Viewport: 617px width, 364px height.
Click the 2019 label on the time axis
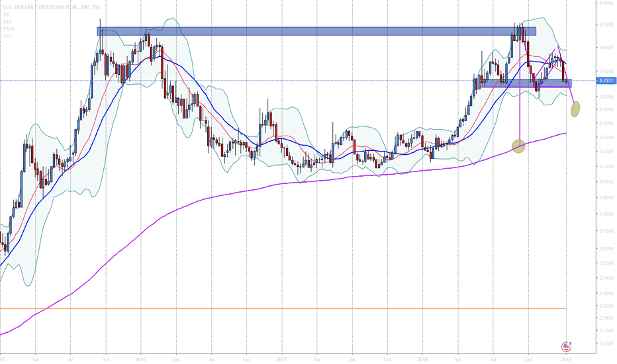[x=566, y=359]
